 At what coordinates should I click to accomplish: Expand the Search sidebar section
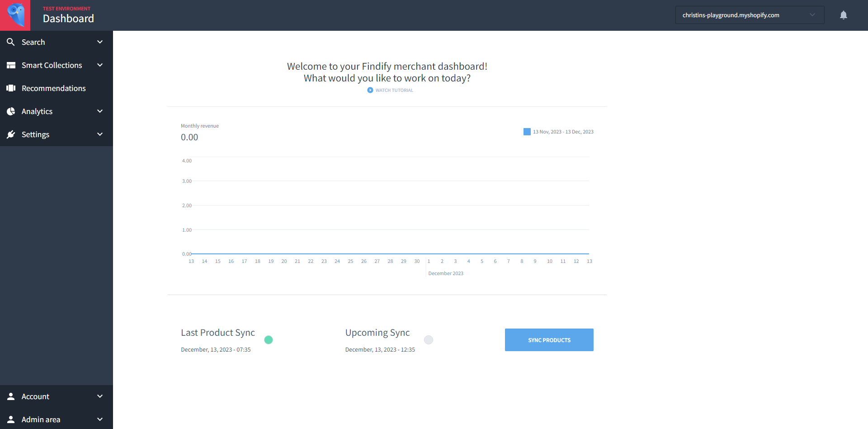(99, 42)
